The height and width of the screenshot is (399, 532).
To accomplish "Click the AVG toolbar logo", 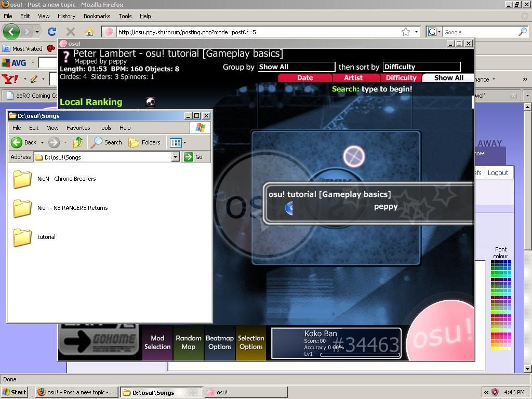I will (14, 63).
